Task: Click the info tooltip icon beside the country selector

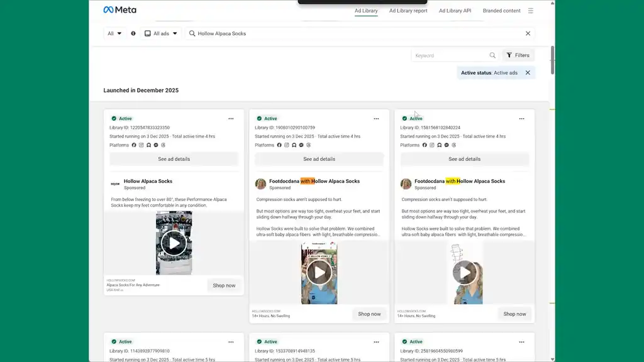Action: pos(132,33)
